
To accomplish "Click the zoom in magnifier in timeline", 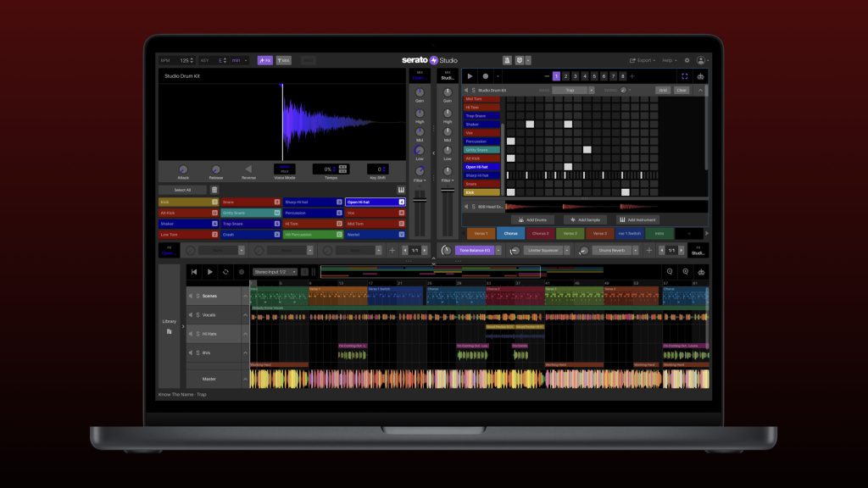I will tap(685, 272).
